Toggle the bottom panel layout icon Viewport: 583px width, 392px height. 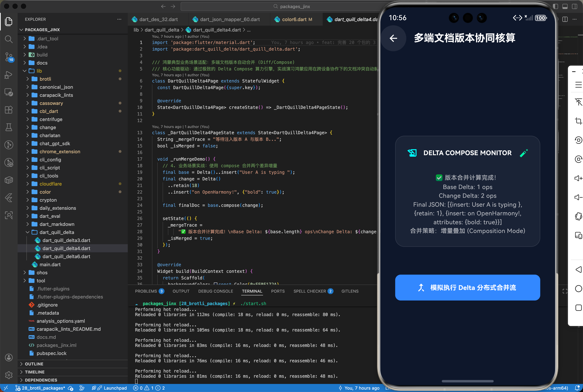point(565,6)
